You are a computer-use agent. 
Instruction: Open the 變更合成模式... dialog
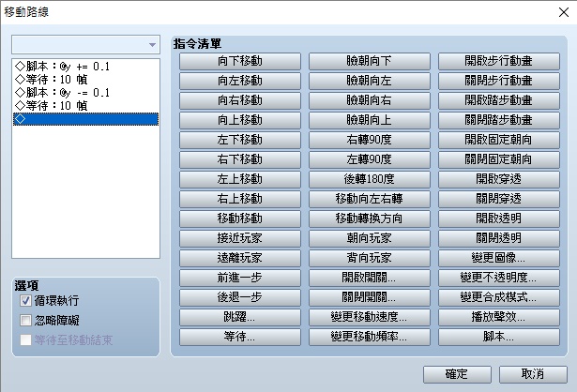click(x=499, y=297)
